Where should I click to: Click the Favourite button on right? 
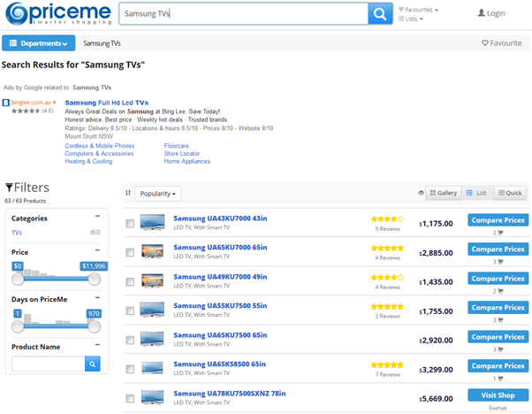tap(502, 43)
